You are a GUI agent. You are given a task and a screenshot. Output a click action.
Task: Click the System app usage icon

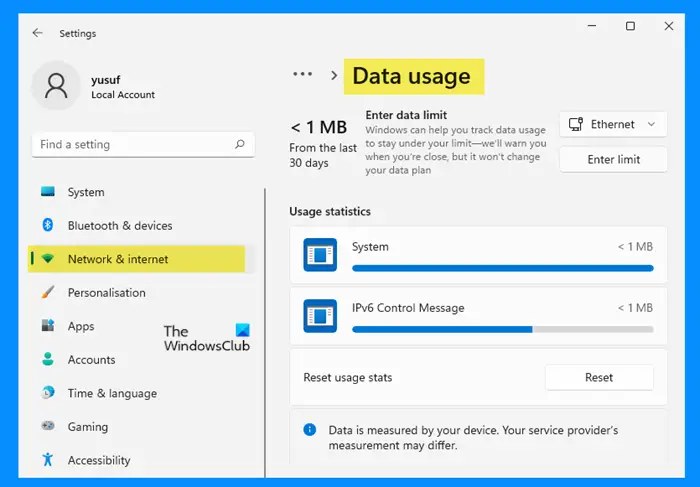pos(320,255)
